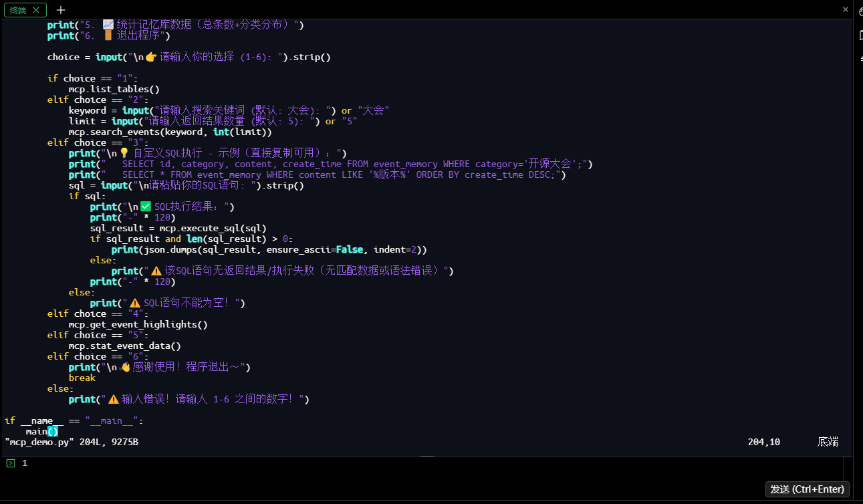Click the break statement in the code

point(82,378)
